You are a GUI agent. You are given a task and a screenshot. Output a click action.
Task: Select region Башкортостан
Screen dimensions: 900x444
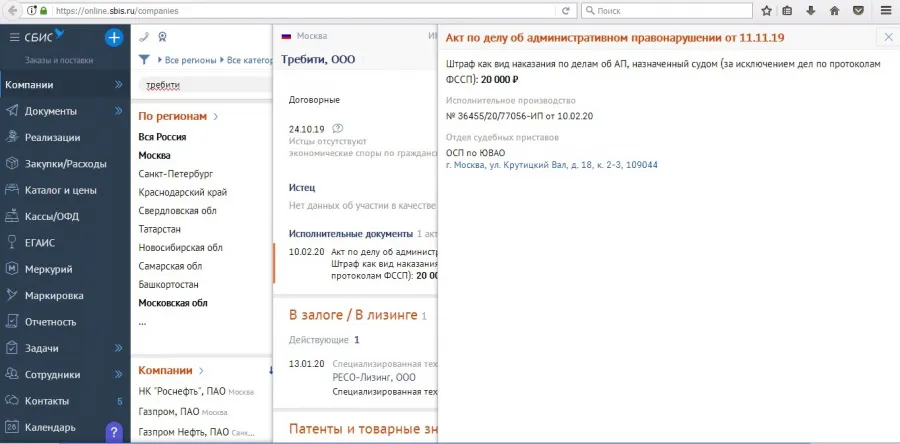pos(168,285)
